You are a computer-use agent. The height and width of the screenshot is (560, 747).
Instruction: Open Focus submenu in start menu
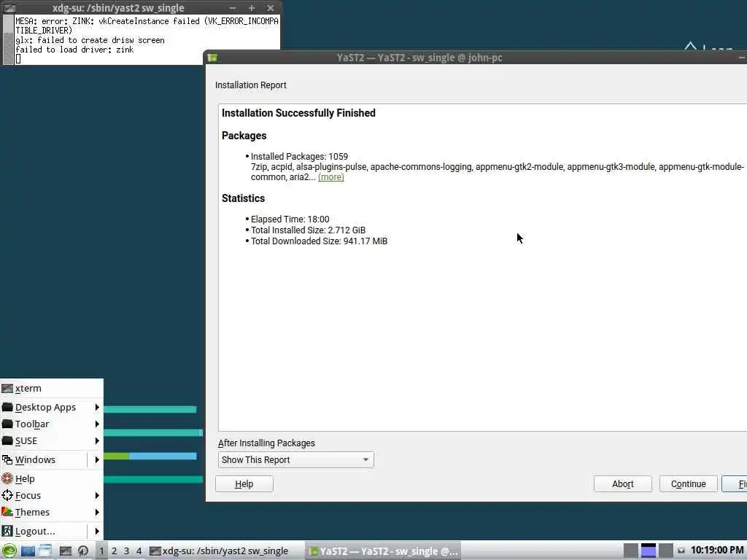coord(52,496)
